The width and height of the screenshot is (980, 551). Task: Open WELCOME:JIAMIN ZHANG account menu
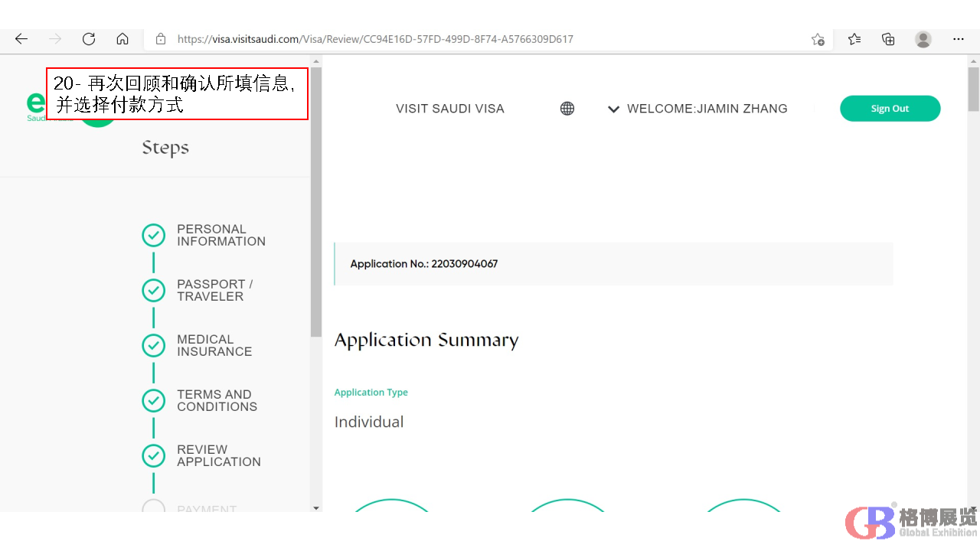[707, 109]
